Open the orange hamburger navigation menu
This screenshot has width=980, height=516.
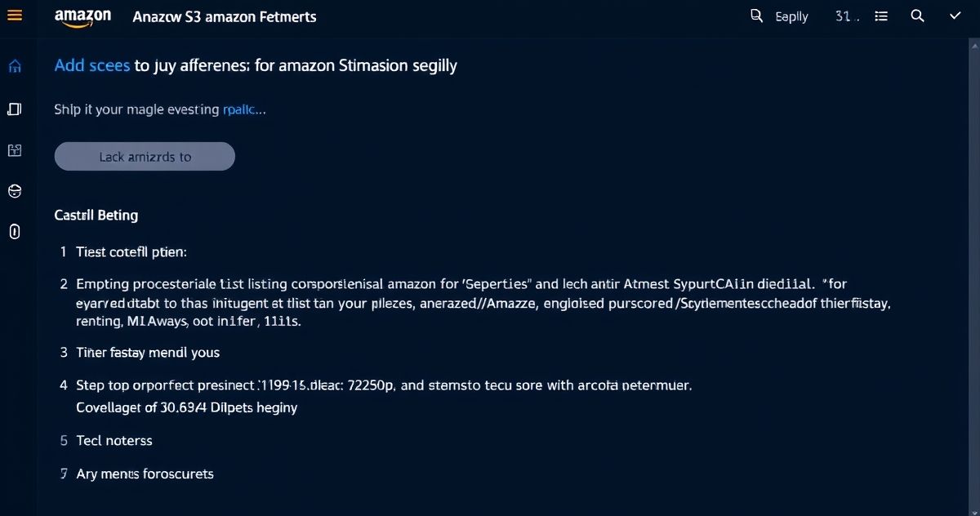15,16
